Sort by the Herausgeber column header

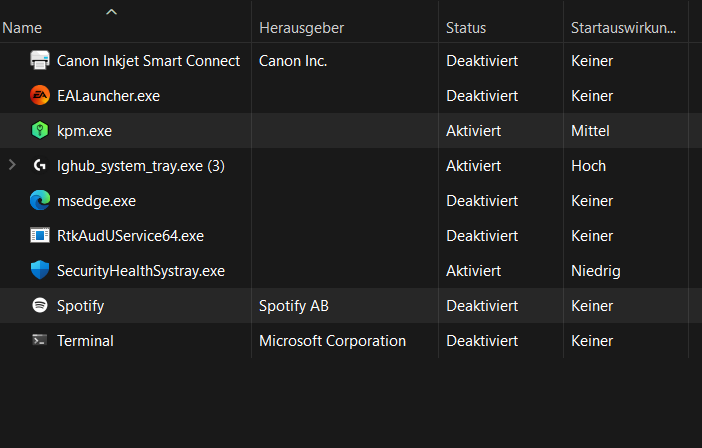click(x=301, y=28)
